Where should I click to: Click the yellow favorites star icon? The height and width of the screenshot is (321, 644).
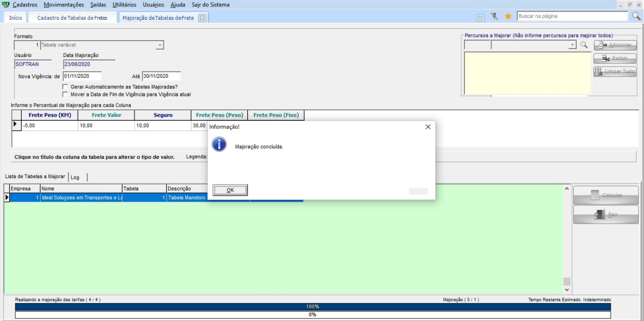(508, 16)
